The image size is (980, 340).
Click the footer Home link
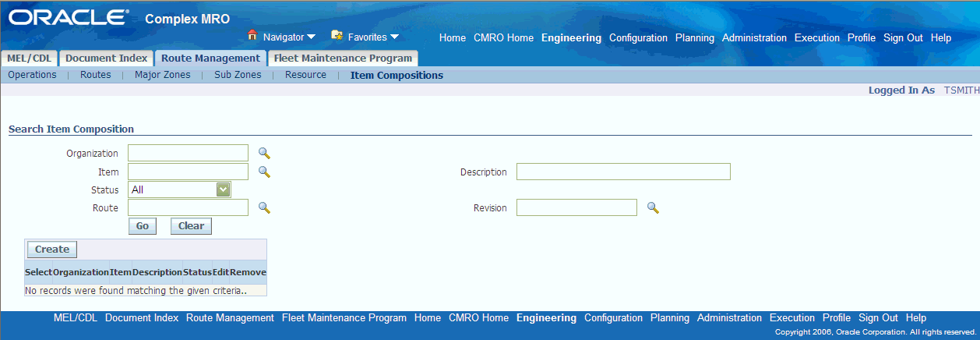tap(428, 317)
